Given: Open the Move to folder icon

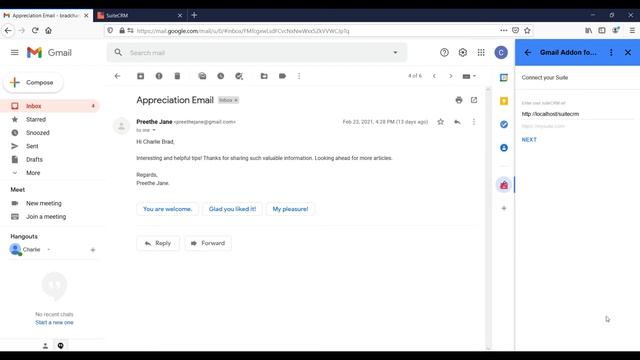Looking at the screenshot, I should 264,76.
